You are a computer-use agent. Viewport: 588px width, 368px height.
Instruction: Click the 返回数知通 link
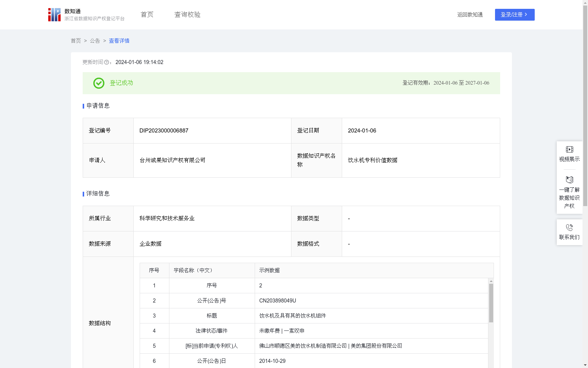[x=470, y=15]
